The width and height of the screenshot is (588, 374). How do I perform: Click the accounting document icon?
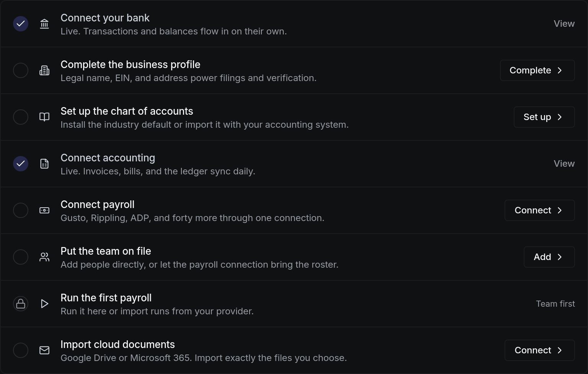coord(44,164)
